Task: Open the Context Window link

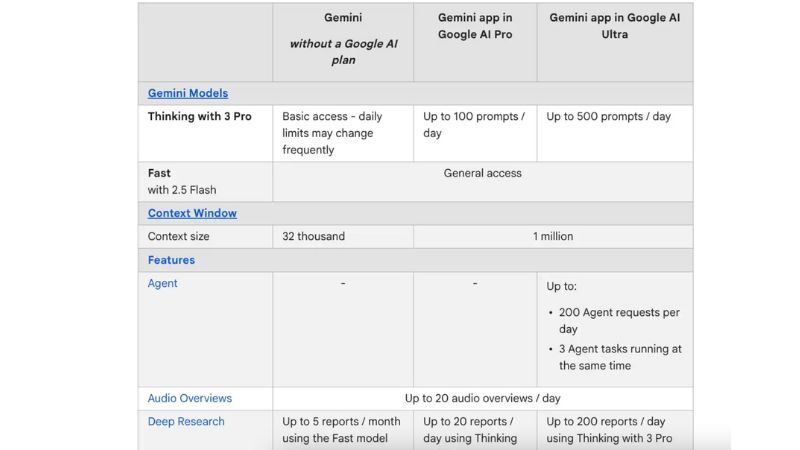Action: click(192, 213)
